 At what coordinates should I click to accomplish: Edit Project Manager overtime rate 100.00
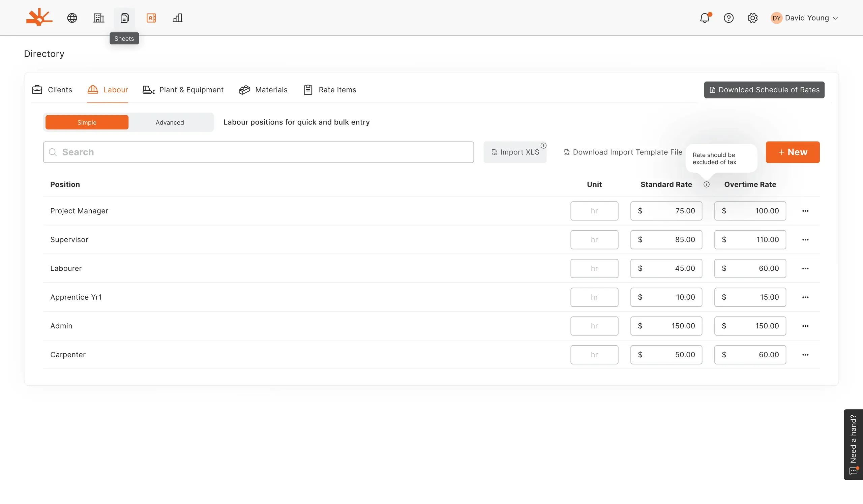click(750, 211)
